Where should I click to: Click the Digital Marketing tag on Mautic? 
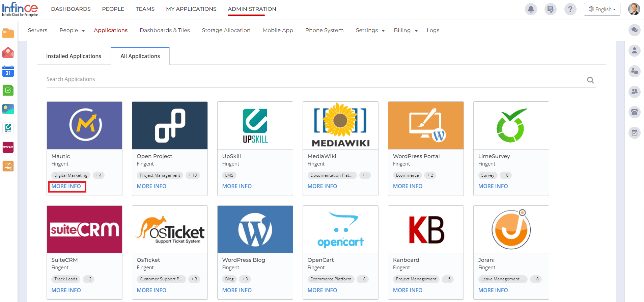click(x=71, y=175)
